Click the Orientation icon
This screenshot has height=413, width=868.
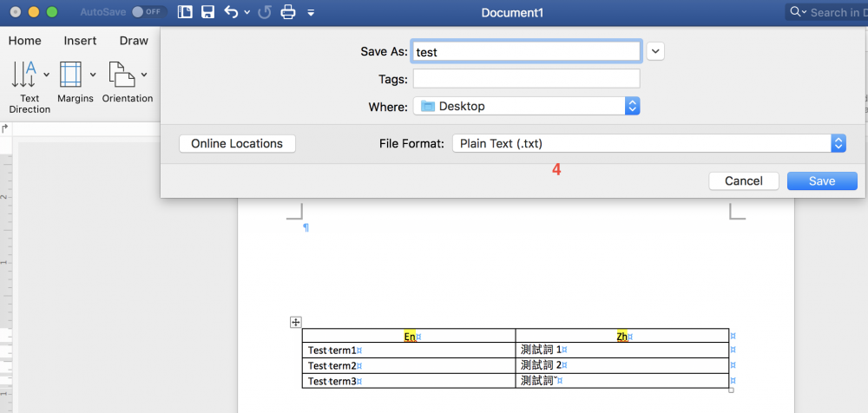[x=121, y=75]
